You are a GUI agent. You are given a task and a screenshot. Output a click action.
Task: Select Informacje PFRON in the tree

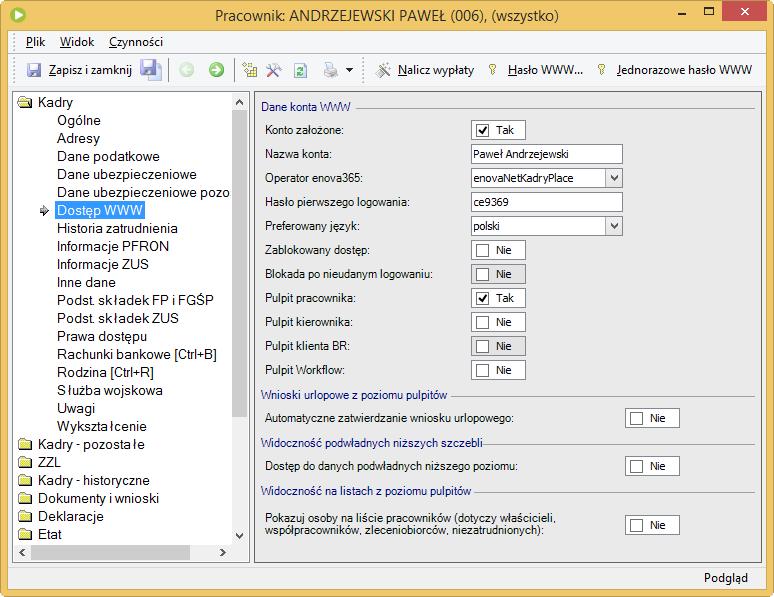(x=113, y=246)
